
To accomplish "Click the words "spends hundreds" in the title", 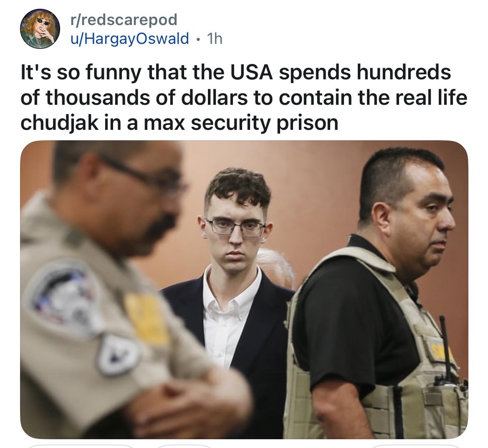I will (x=365, y=72).
